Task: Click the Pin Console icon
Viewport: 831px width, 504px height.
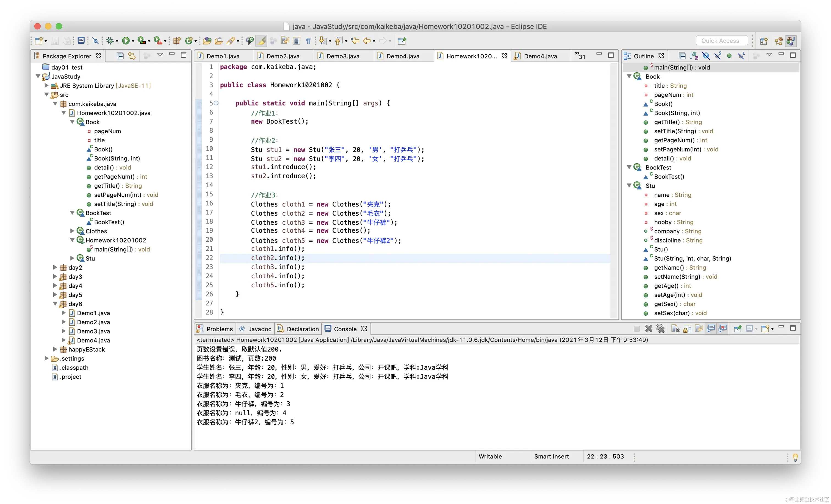Action: pyautogui.click(x=737, y=329)
